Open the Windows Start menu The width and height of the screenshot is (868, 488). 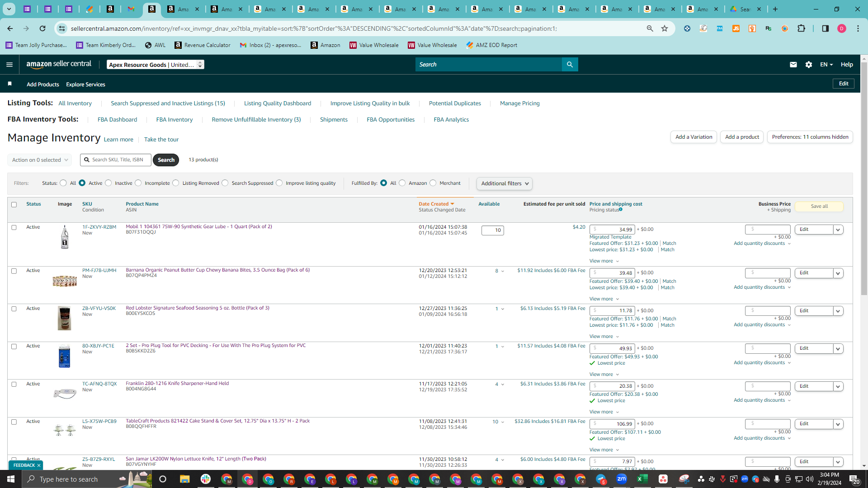coord(11,479)
